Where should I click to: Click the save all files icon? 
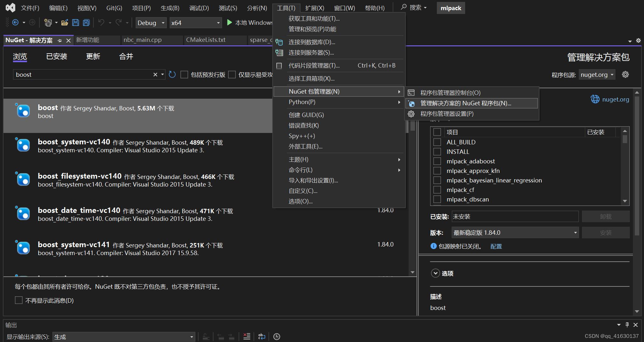click(x=86, y=23)
